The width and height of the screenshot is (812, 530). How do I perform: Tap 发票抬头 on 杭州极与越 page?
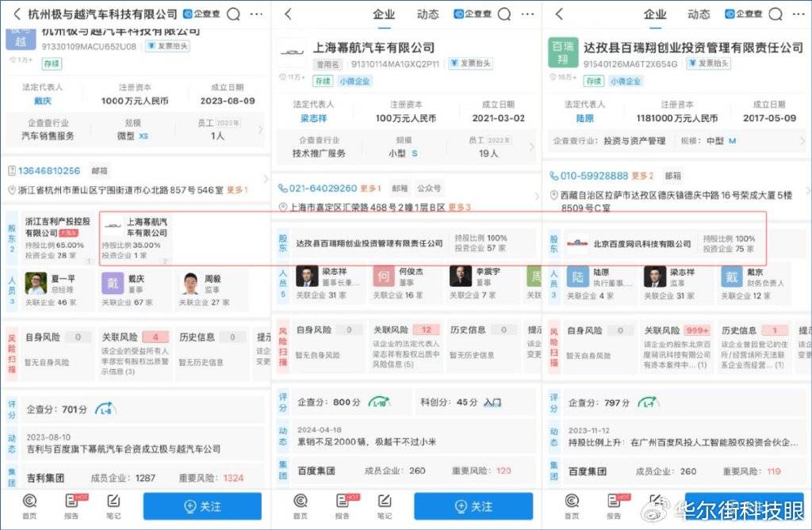[167, 46]
